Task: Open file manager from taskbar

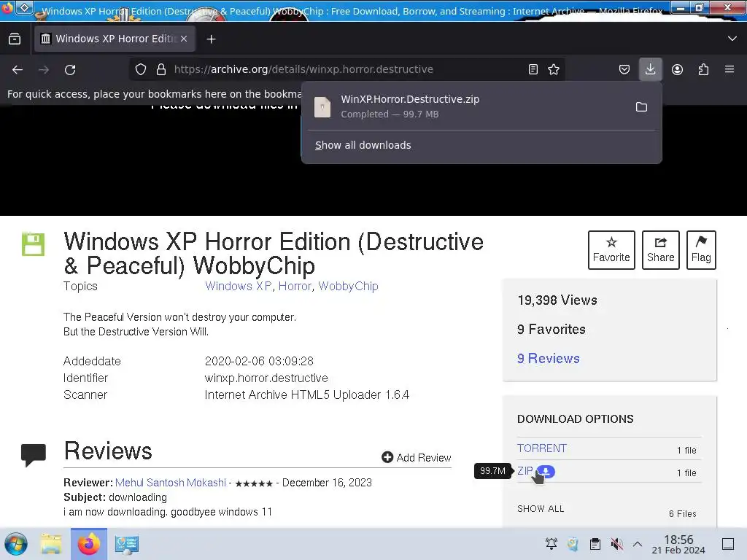Action: [51, 544]
